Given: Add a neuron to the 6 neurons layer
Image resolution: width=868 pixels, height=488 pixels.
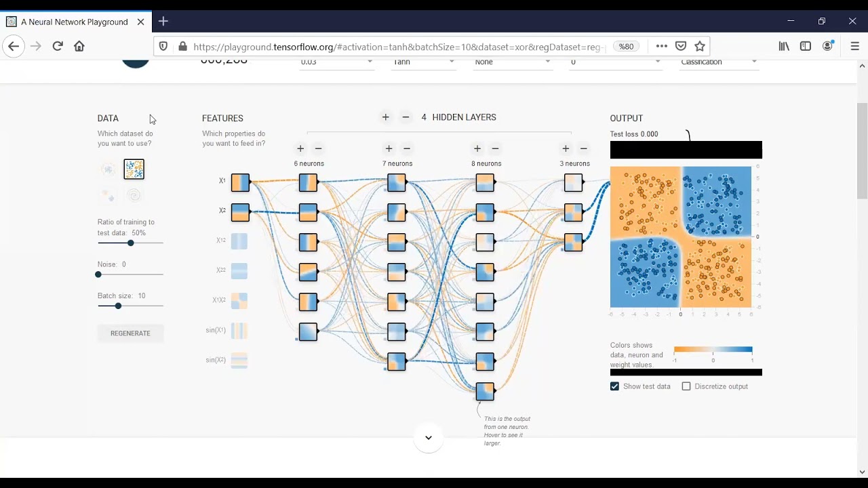Looking at the screenshot, I should [x=300, y=148].
